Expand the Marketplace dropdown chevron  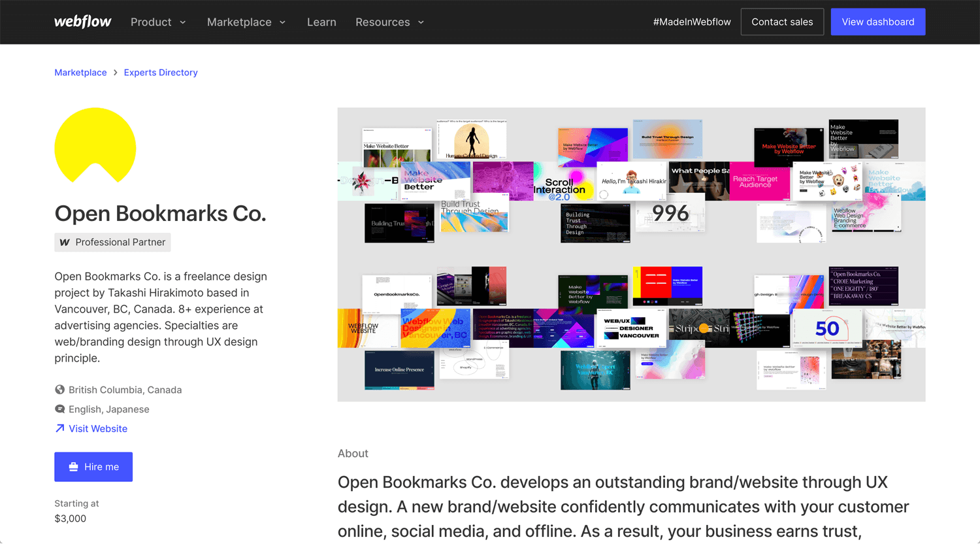[283, 22]
